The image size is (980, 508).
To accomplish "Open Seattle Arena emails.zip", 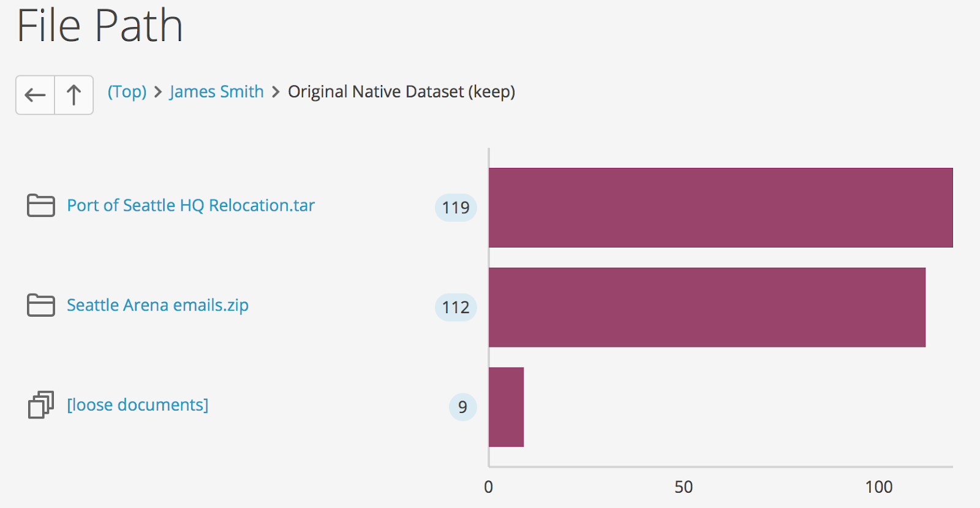I will (x=157, y=305).
